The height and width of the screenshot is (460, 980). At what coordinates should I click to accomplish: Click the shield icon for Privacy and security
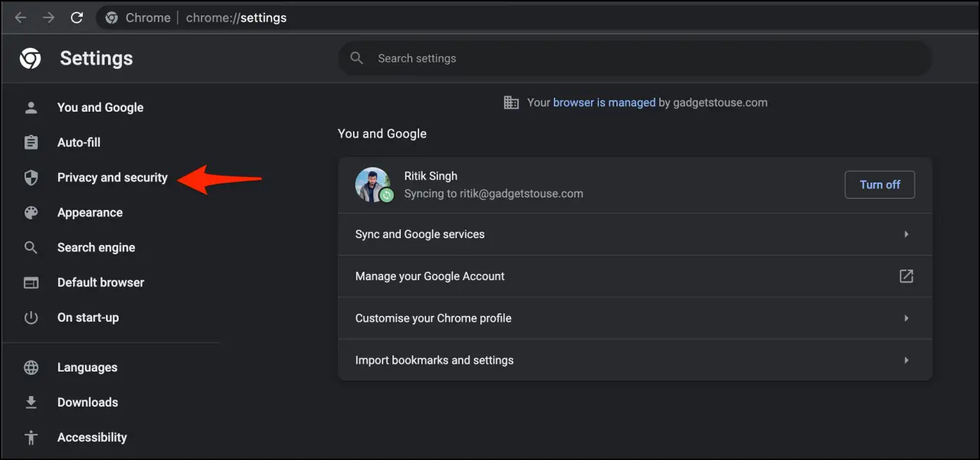point(31,178)
